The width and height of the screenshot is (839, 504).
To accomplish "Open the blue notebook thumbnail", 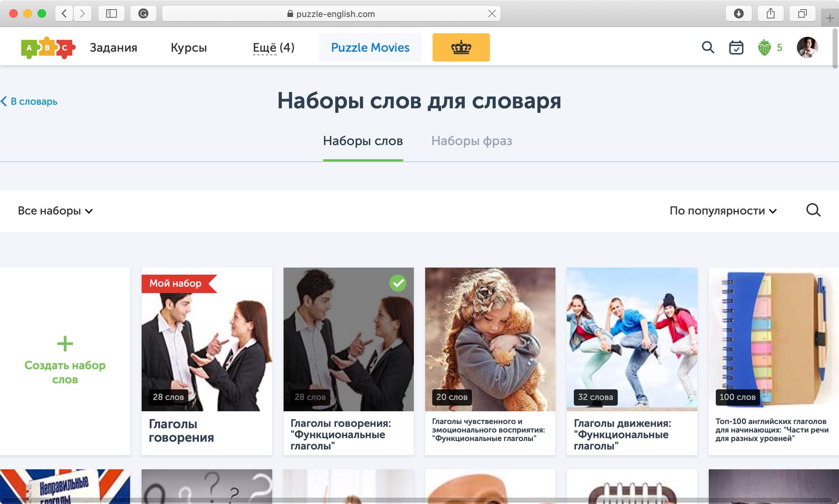I will [774, 339].
